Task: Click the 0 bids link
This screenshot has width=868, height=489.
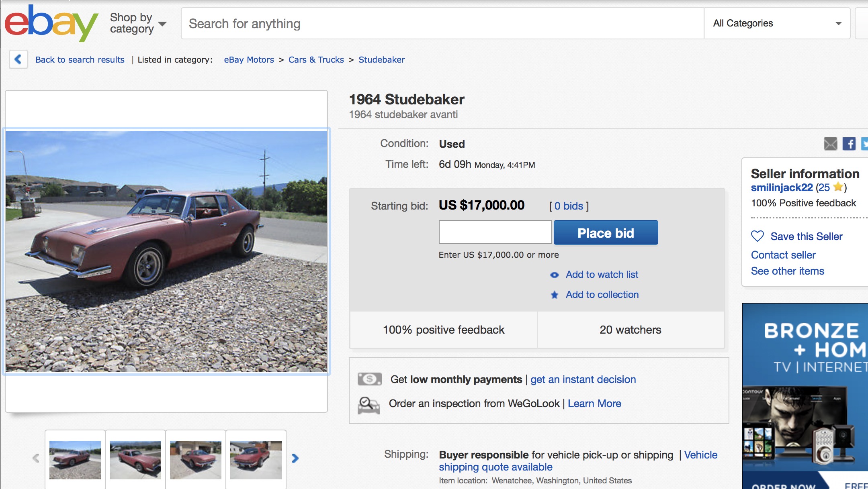Action: (x=569, y=206)
